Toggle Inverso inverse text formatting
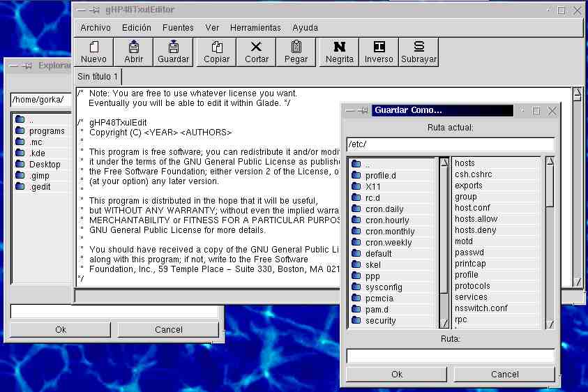The image size is (588, 392). coord(379,52)
